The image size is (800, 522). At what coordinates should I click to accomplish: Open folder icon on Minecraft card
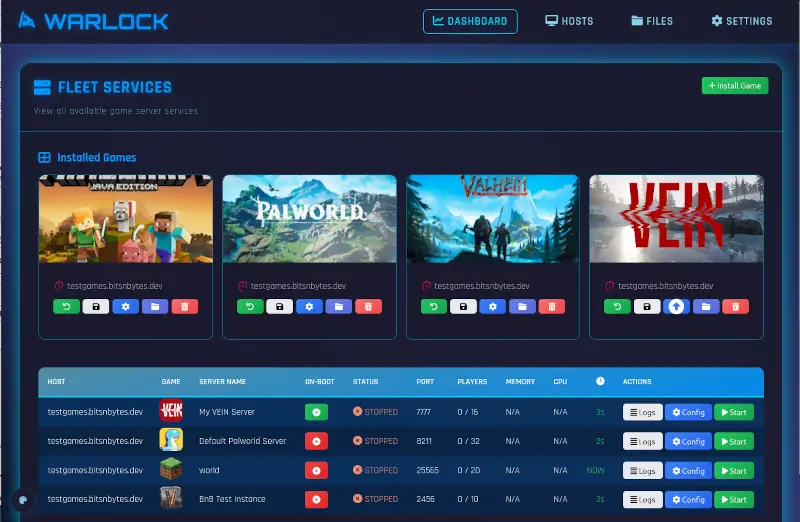pos(155,307)
